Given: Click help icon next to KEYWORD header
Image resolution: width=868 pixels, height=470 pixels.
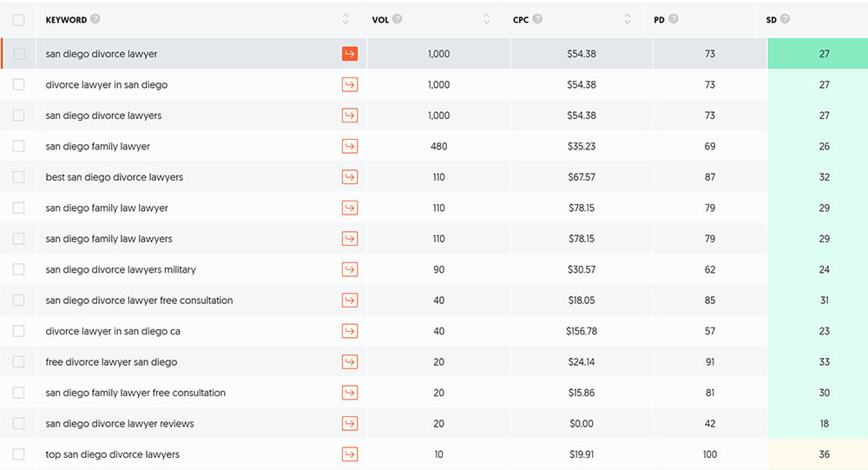Looking at the screenshot, I should [x=95, y=19].
